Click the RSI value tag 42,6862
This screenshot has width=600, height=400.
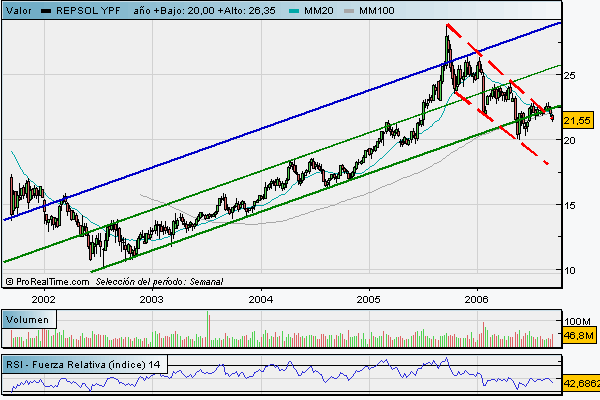coord(581,383)
